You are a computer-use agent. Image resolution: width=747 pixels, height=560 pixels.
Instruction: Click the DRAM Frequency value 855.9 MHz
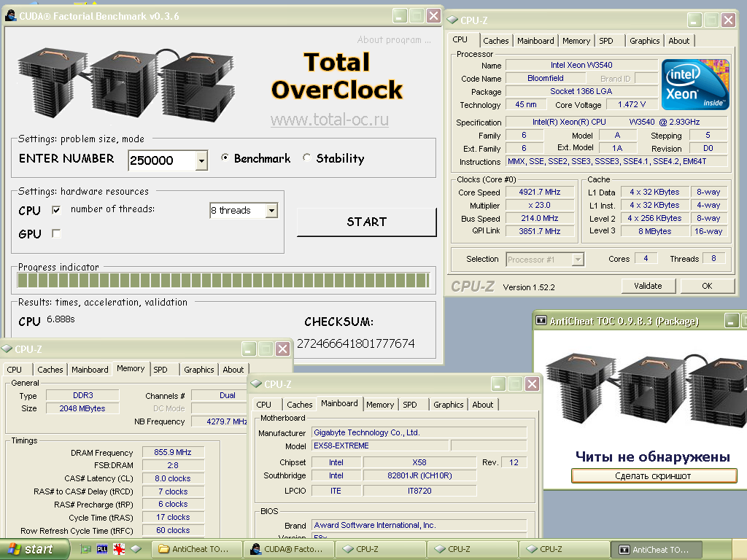pos(173,452)
